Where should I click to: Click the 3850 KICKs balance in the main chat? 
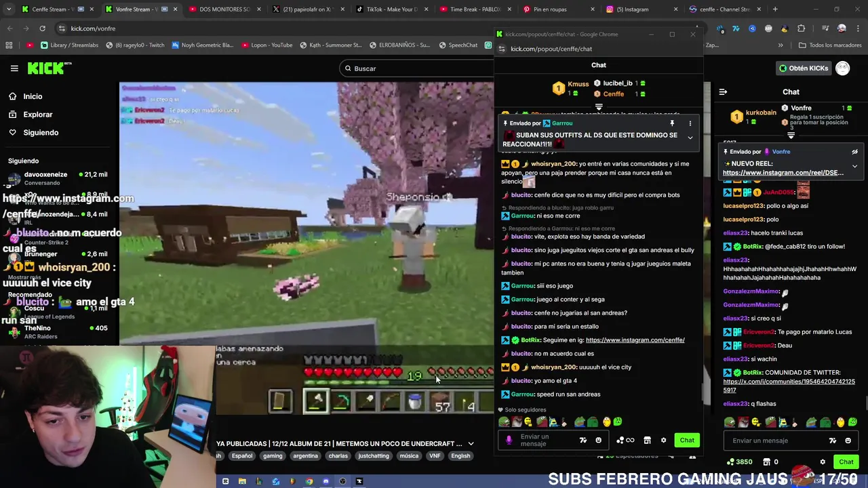[x=739, y=462]
